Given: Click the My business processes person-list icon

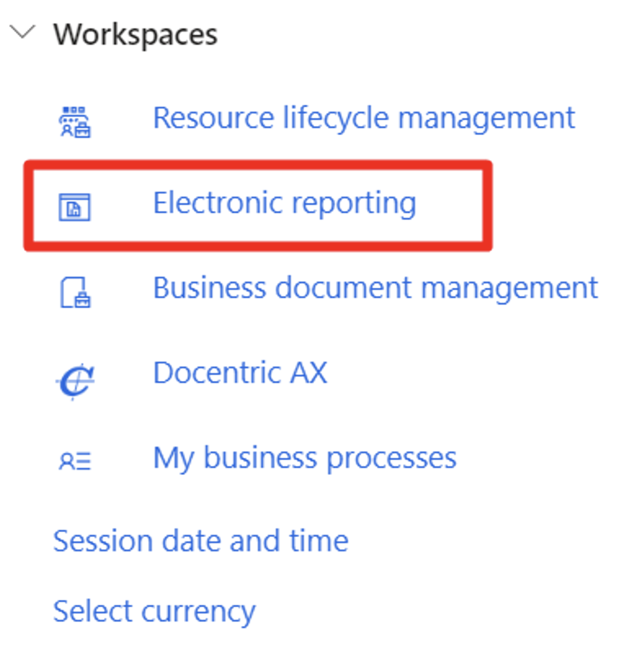Looking at the screenshot, I should click(75, 461).
